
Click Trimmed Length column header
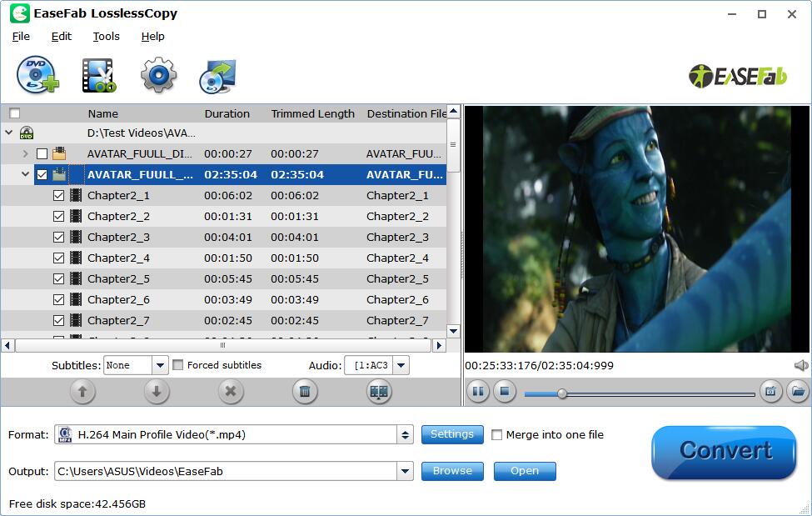pos(313,113)
